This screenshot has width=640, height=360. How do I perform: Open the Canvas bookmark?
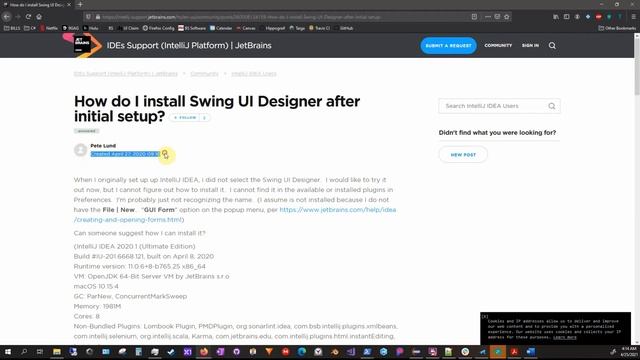tap(246, 28)
